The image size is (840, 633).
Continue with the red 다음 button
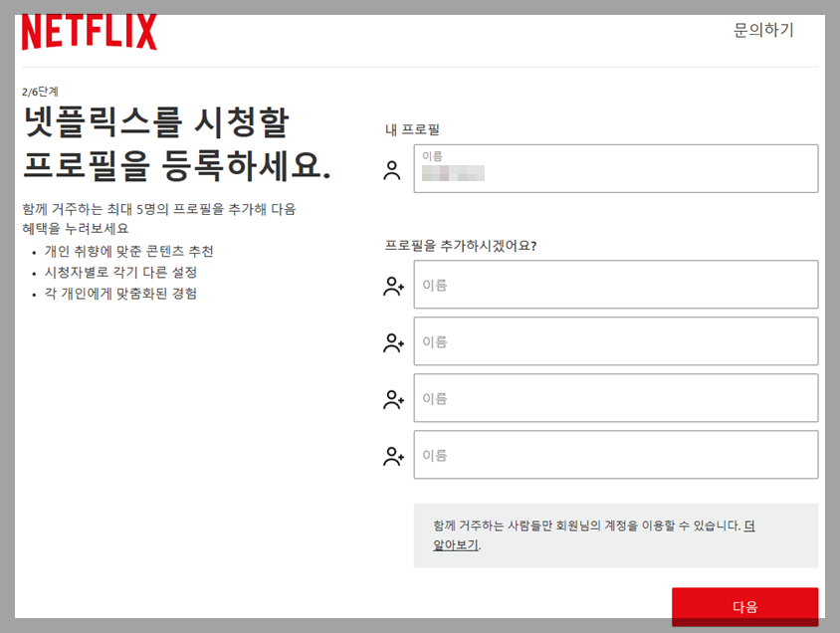745,606
